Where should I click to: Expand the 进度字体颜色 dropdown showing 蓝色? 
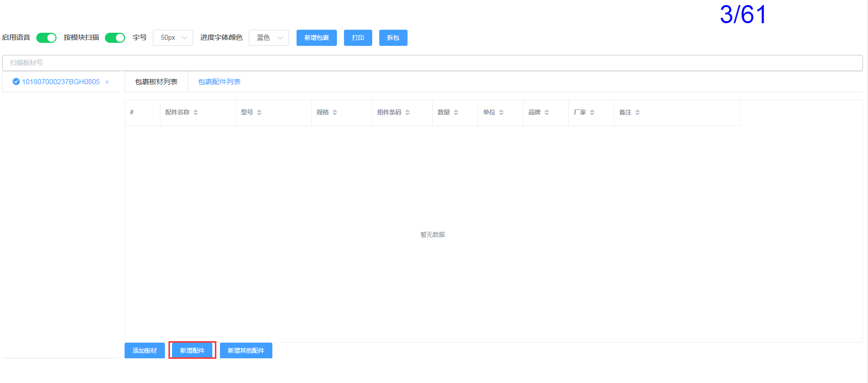(268, 38)
